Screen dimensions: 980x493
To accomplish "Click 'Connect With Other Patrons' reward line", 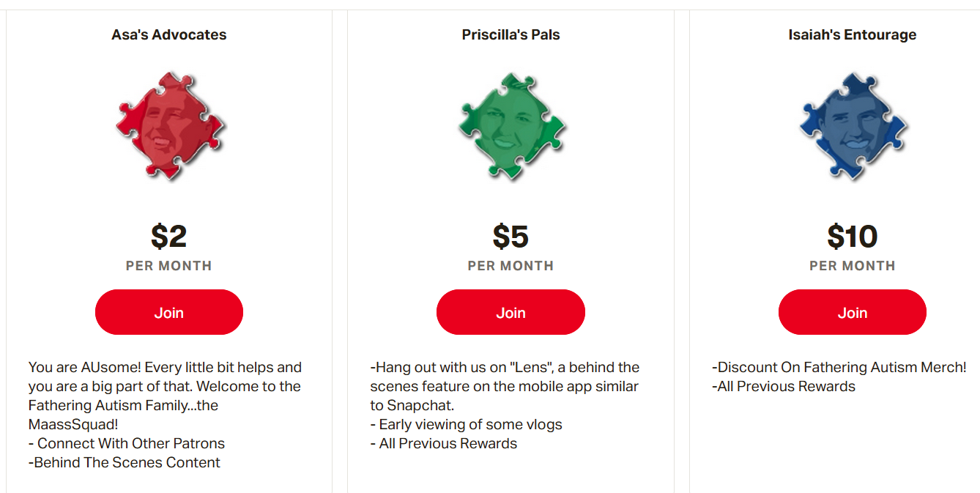I will point(127,443).
